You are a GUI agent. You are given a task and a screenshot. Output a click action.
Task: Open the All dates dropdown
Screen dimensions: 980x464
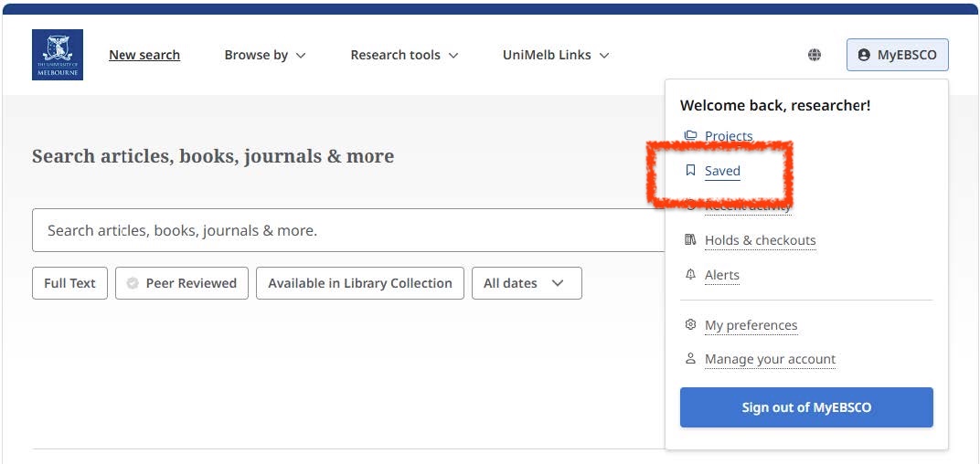(x=527, y=283)
